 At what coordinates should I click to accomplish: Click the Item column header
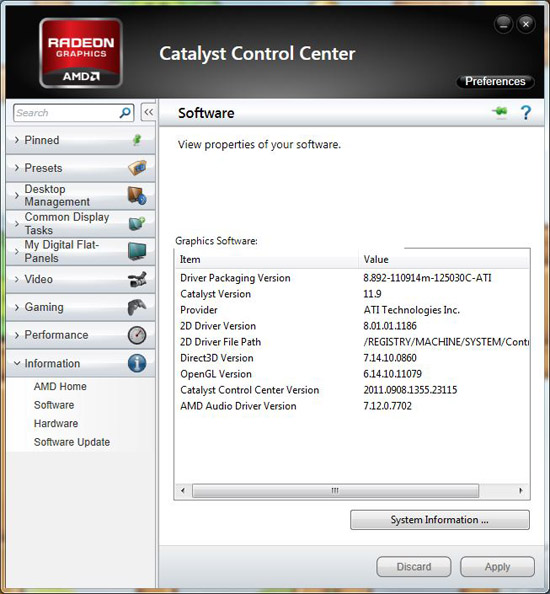click(x=267, y=259)
